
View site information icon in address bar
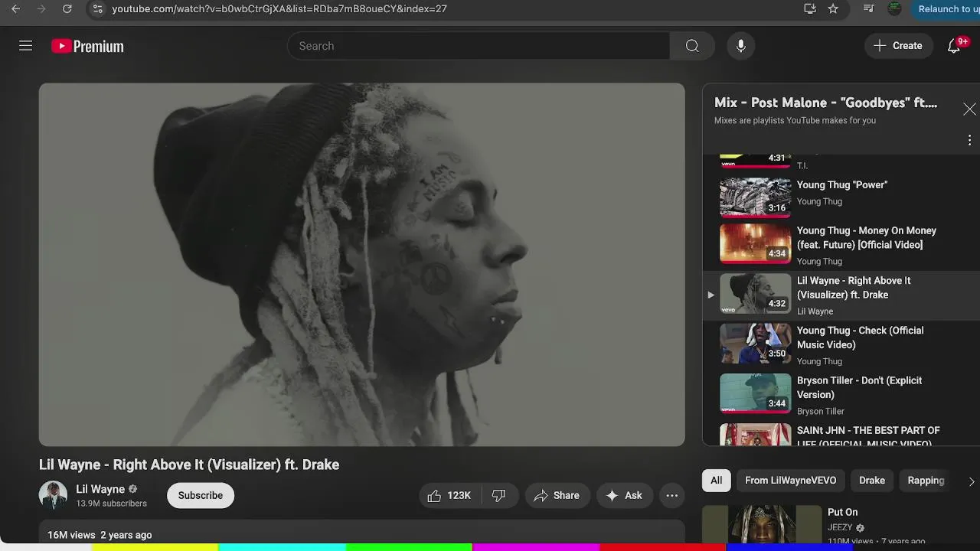[96, 9]
